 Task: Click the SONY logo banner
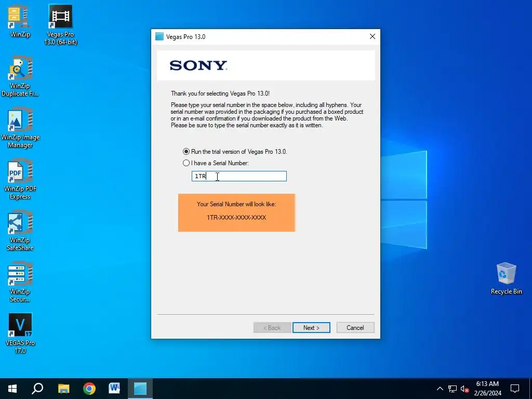click(266, 65)
